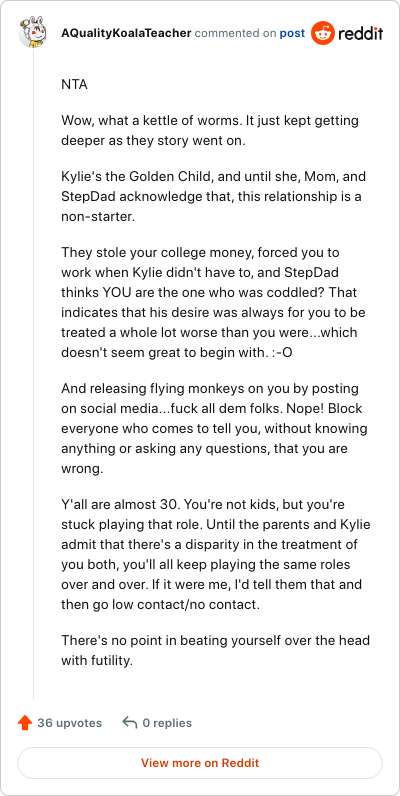Click the "View more on Reddit" button

[200, 762]
